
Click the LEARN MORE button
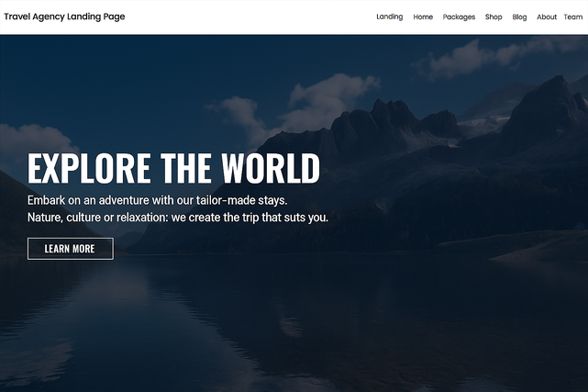tap(71, 249)
